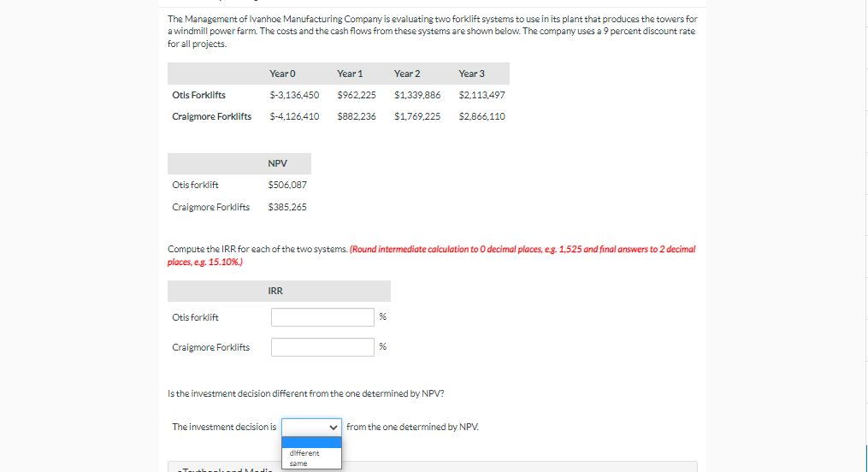Click the Otis Year 0 cost $-3,136,450
This screenshot has height=472, width=868.
tap(294, 95)
